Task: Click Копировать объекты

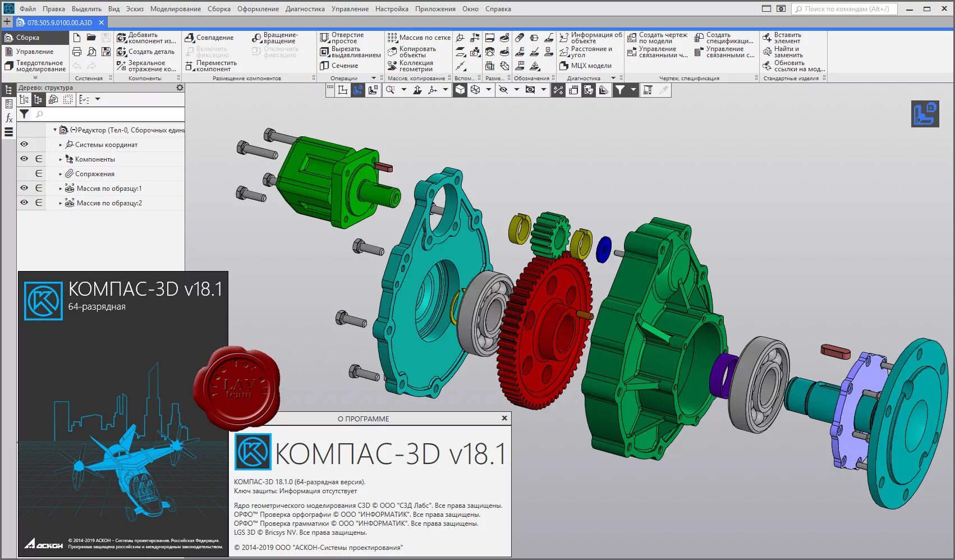Action: point(412,52)
